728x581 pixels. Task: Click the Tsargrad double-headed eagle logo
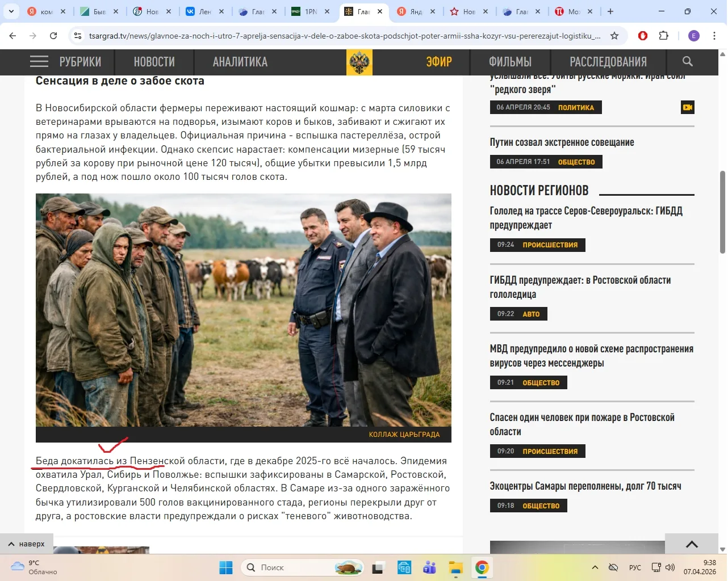pos(359,62)
